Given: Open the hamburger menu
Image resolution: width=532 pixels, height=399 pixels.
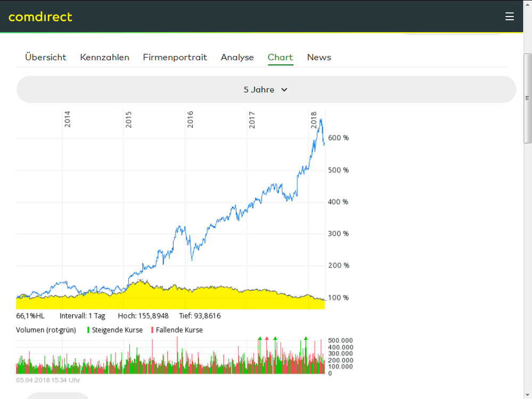Looking at the screenshot, I should coord(510,17).
